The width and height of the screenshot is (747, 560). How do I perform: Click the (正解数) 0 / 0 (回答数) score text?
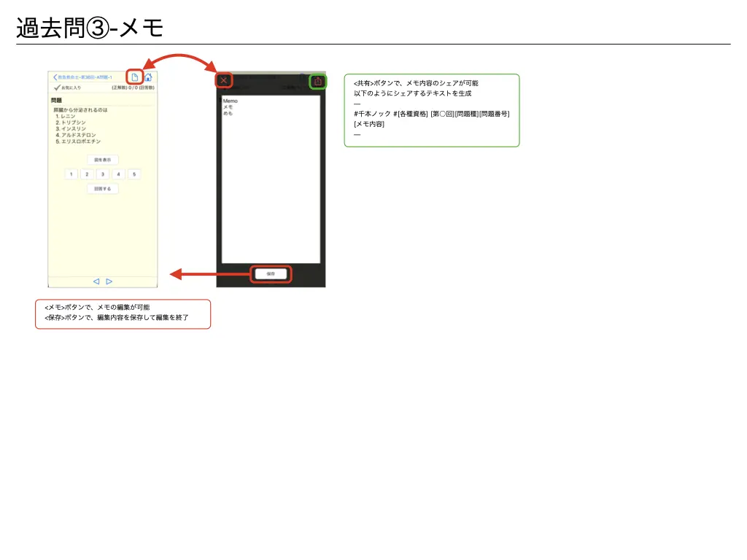133,87
